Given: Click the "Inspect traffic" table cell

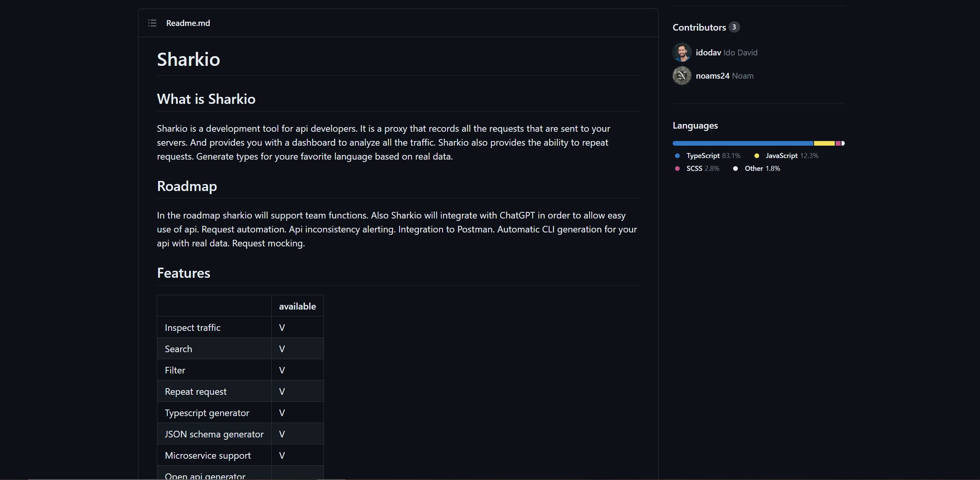Looking at the screenshot, I should (x=193, y=328).
